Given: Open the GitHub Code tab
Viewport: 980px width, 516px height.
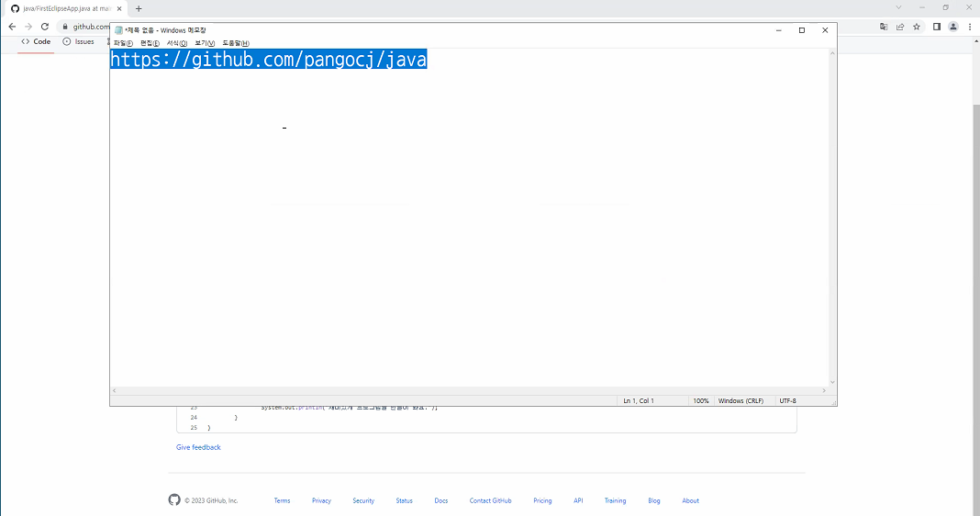Looking at the screenshot, I should coord(36,41).
